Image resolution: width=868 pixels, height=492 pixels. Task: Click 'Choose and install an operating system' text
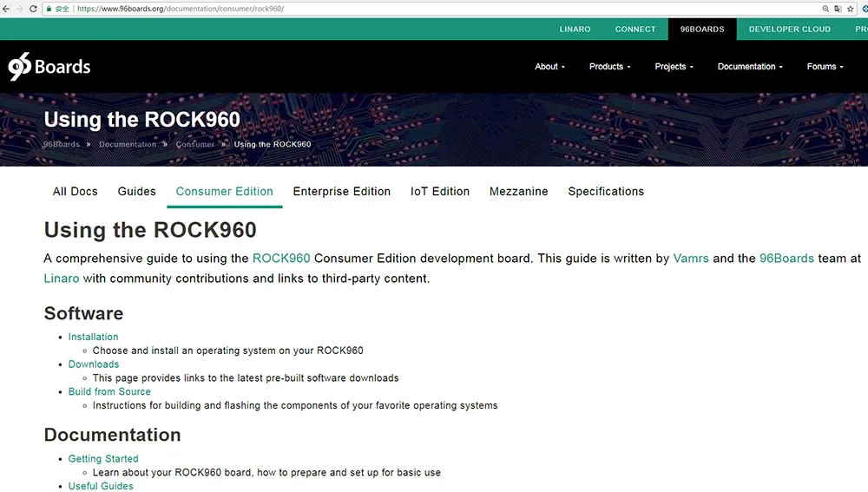228,351
